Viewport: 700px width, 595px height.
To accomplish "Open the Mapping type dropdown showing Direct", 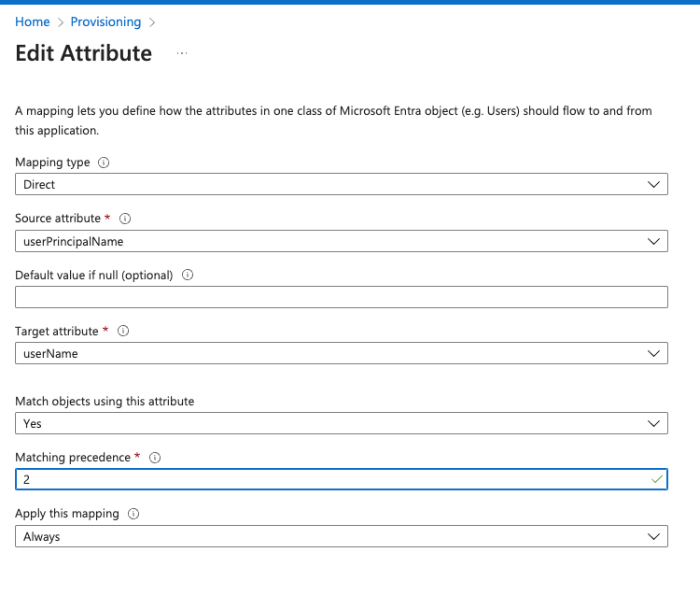I will click(x=342, y=184).
